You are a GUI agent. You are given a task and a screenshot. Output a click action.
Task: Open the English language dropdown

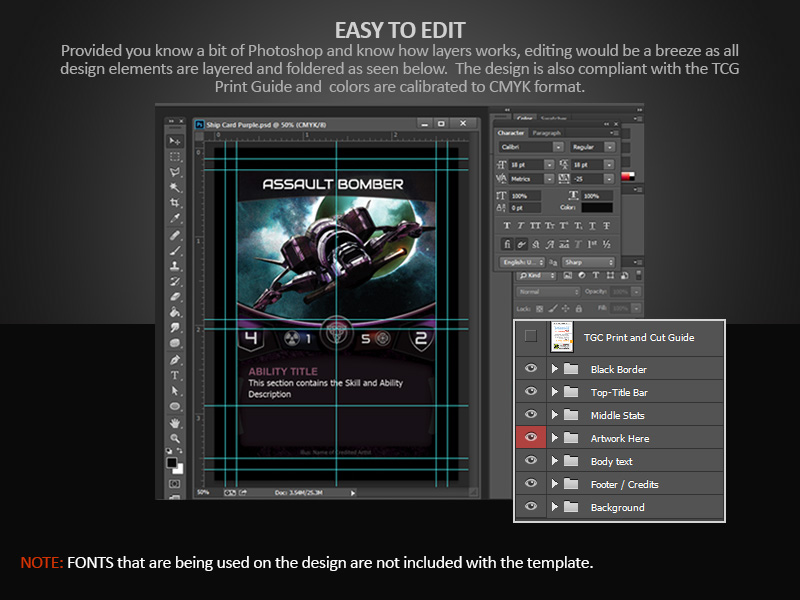522,262
